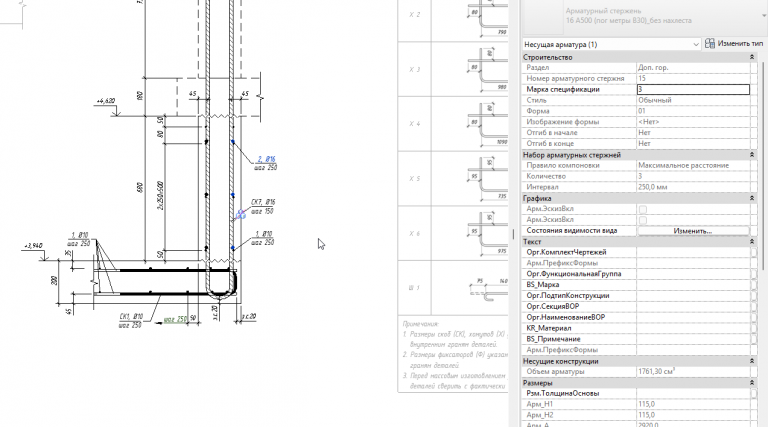Click the Рзм.ТолщинаОсновы value cell
The height and width of the screenshot is (427, 768).
click(x=693, y=393)
